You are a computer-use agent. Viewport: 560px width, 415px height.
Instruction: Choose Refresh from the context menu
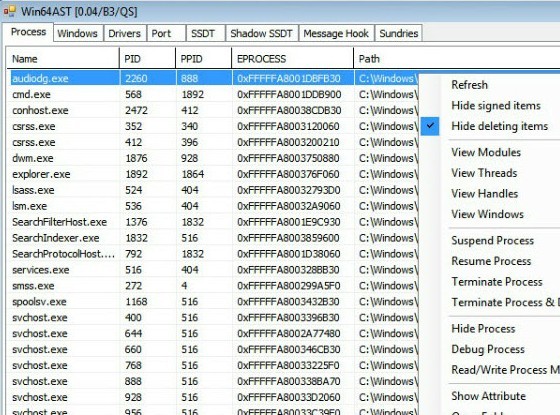[469, 85]
